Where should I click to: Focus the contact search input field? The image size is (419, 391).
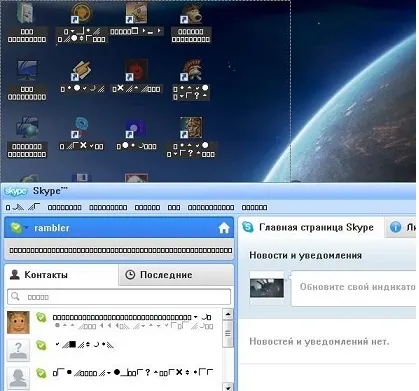click(119, 296)
